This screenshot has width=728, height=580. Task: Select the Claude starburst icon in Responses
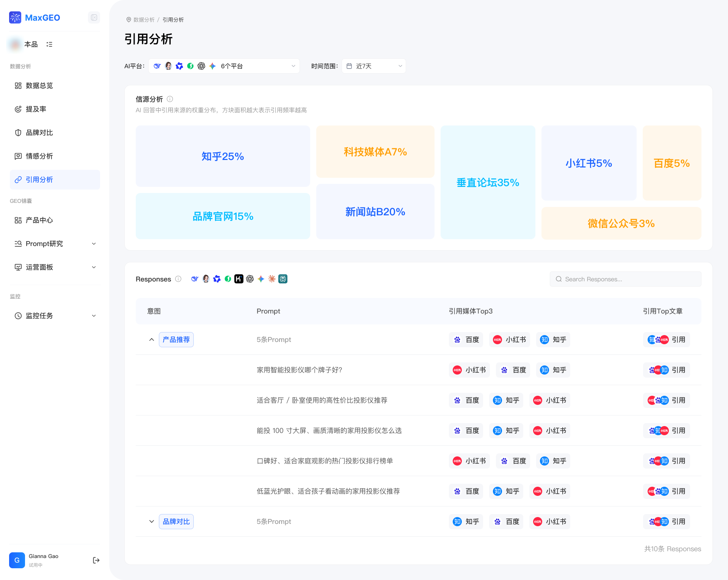pos(272,279)
